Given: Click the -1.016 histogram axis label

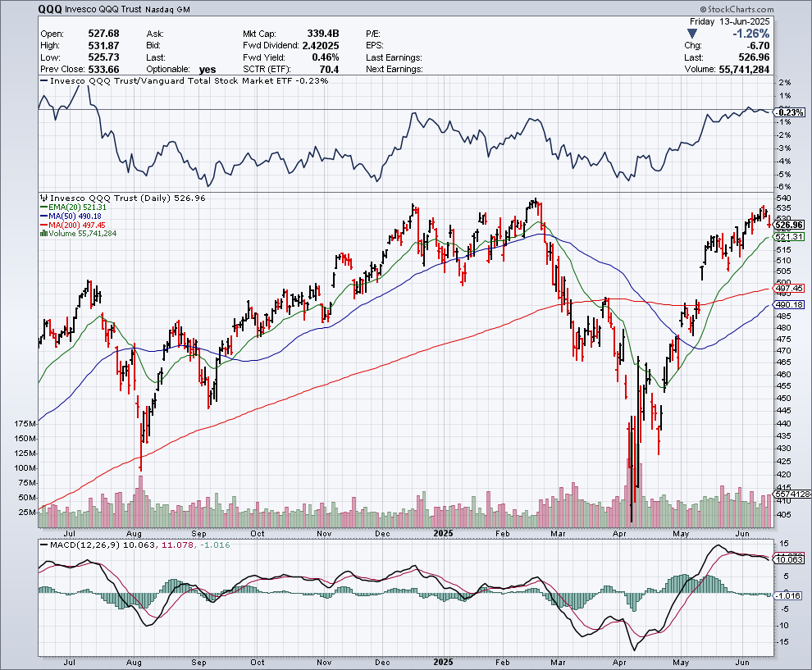Looking at the screenshot, I should coord(789,596).
